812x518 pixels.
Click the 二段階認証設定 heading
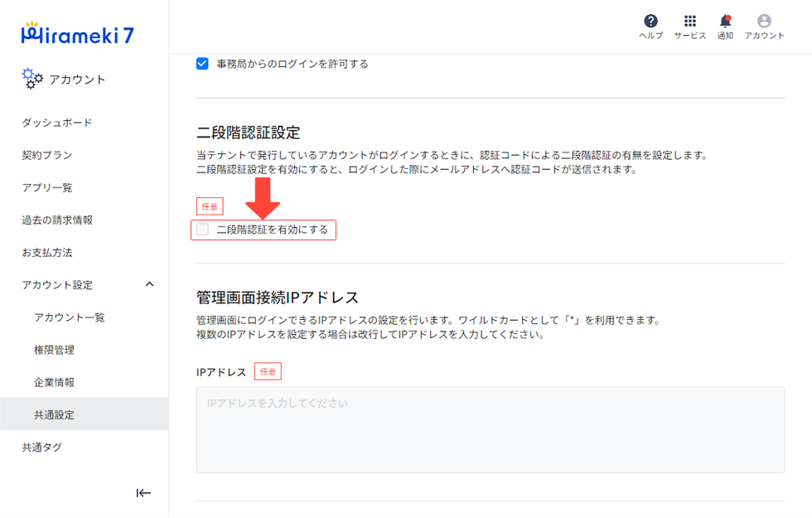point(249,133)
